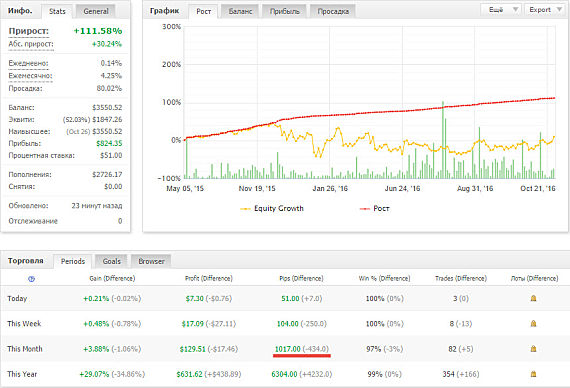Click the 6304.00 pips value for This Year
The width and height of the screenshot is (570, 388).
284,374
